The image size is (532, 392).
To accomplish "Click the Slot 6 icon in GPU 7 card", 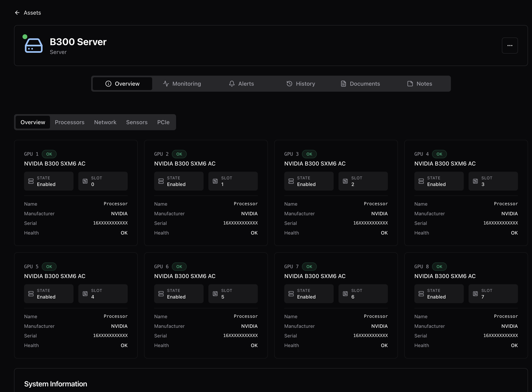I will [345, 293].
